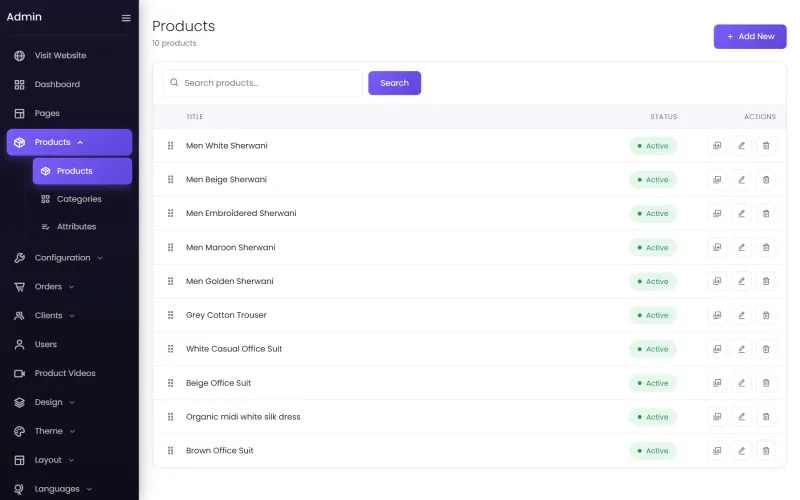Delete Grey Cotton Trouser using trash icon
Image resolution: width=800 pixels, height=500 pixels.
click(x=766, y=315)
